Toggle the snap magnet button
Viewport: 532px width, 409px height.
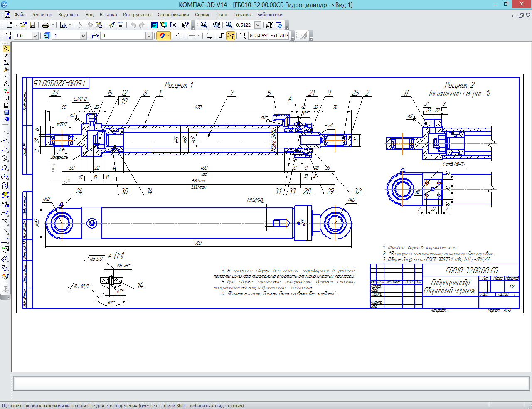(x=162, y=36)
